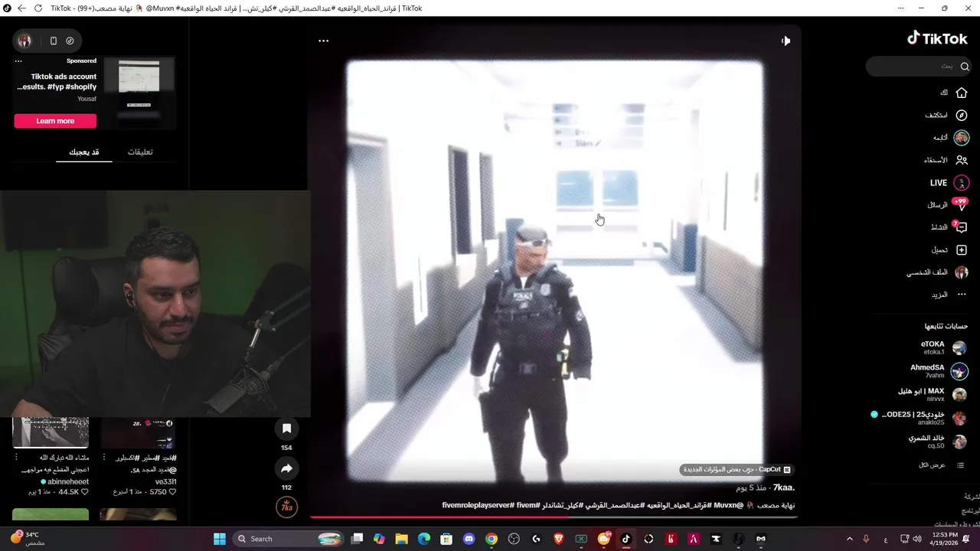Click the volume icon on the video
Image resolution: width=980 pixels, height=551 pixels.
pyautogui.click(x=786, y=41)
